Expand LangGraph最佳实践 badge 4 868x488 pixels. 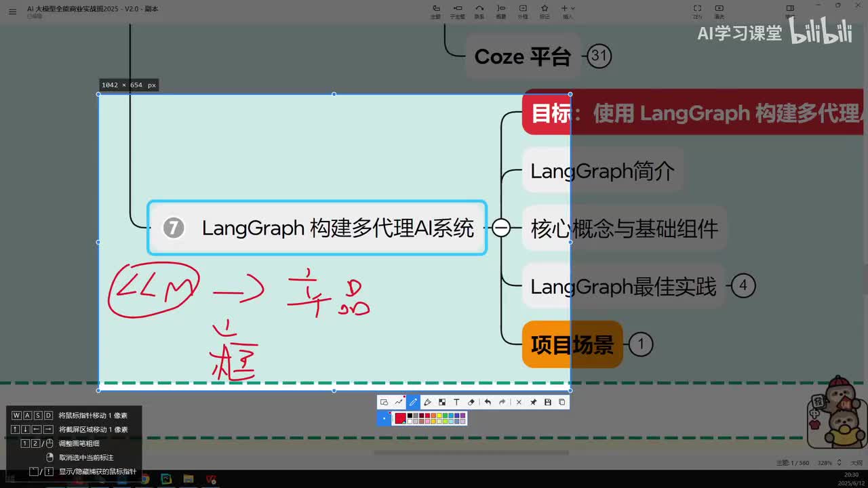coord(743,286)
